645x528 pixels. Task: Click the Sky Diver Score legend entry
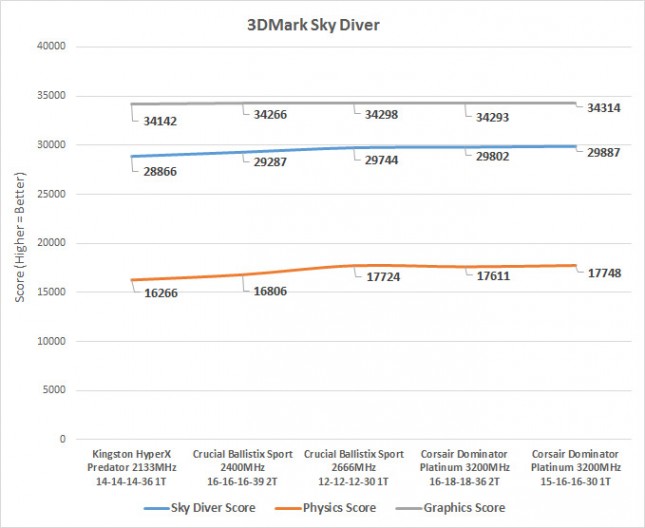pyautogui.click(x=200, y=508)
